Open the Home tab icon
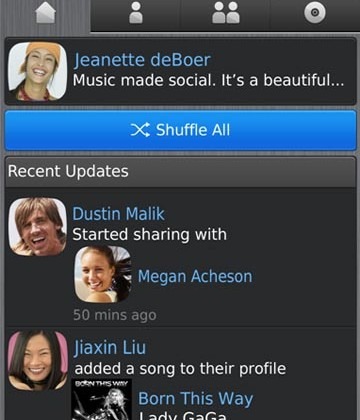 coord(45,13)
